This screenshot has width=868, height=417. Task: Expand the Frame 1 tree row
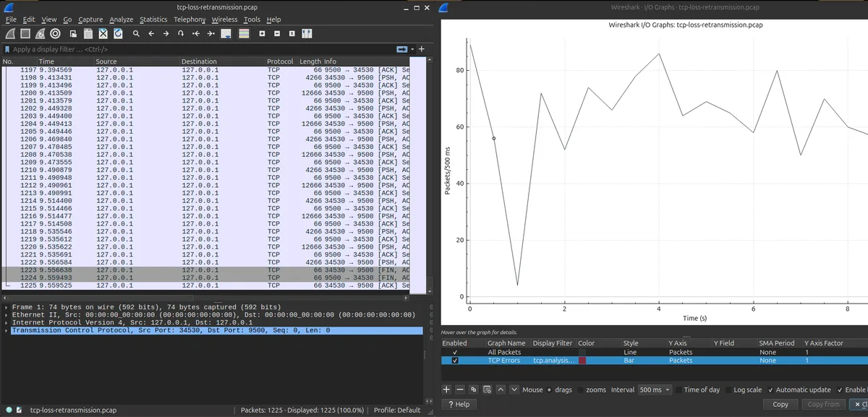7,307
